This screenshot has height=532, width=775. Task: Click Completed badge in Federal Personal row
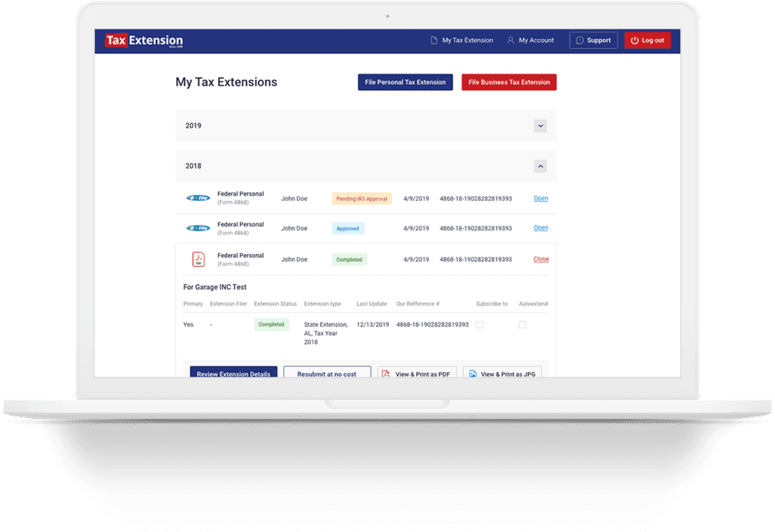(x=349, y=260)
